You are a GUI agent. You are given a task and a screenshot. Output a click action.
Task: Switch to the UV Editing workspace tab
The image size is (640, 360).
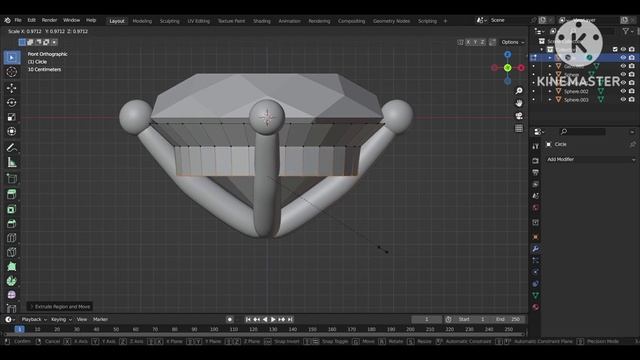[x=198, y=21]
